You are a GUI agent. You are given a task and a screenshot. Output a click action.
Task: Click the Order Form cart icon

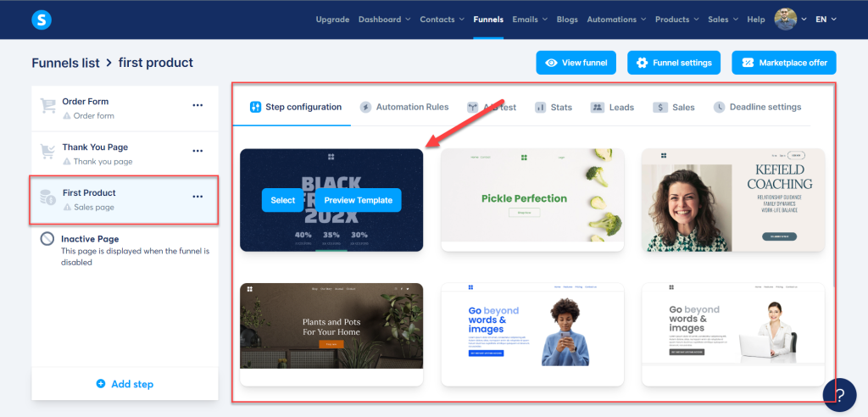coord(48,107)
